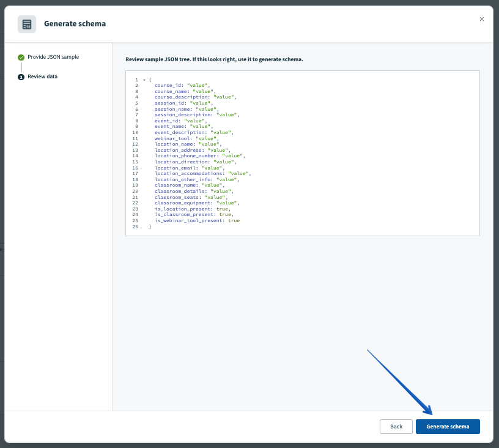Screen dimensions: 499x448
Task: Click the classroom_name line
Action: [190, 185]
